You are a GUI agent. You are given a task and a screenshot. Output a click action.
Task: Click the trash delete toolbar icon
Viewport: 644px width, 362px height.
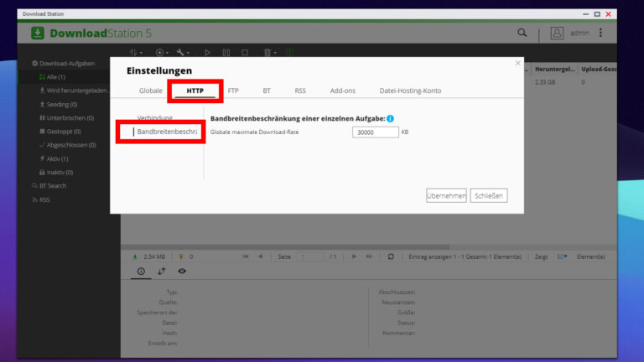[269, 53]
